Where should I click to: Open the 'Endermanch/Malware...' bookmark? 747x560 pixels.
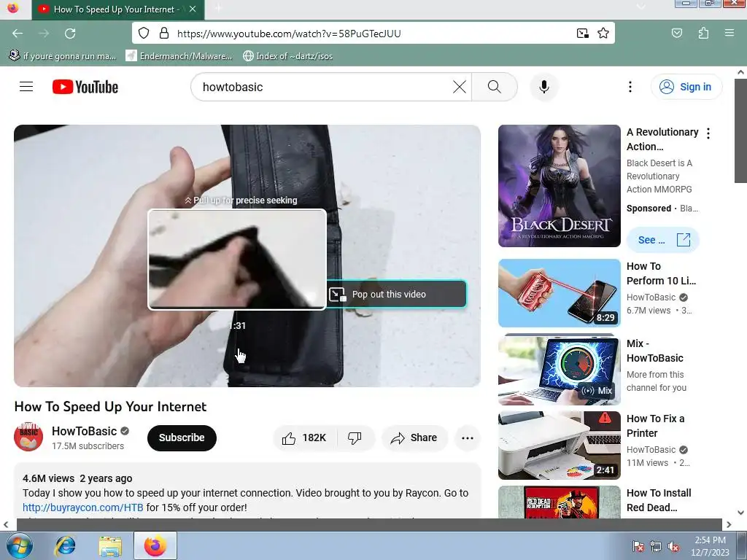click(x=179, y=55)
